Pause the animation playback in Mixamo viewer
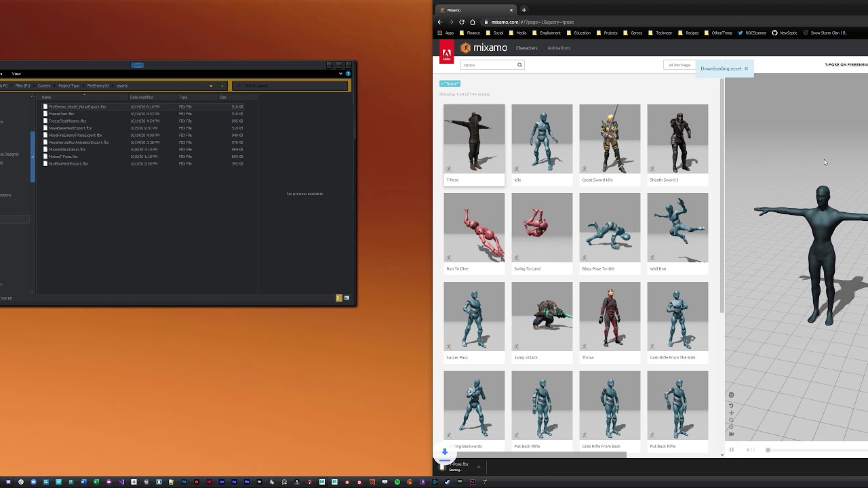 click(x=732, y=450)
